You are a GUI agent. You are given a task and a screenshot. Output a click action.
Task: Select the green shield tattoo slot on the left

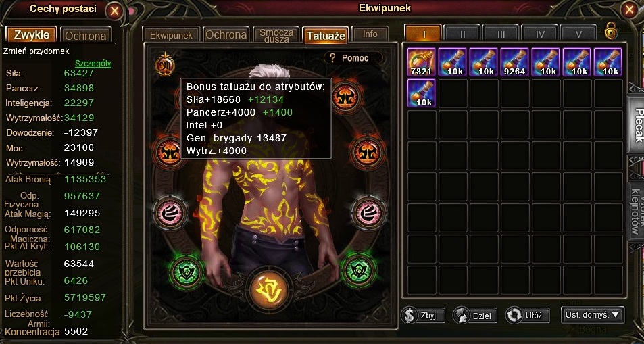[187, 271]
